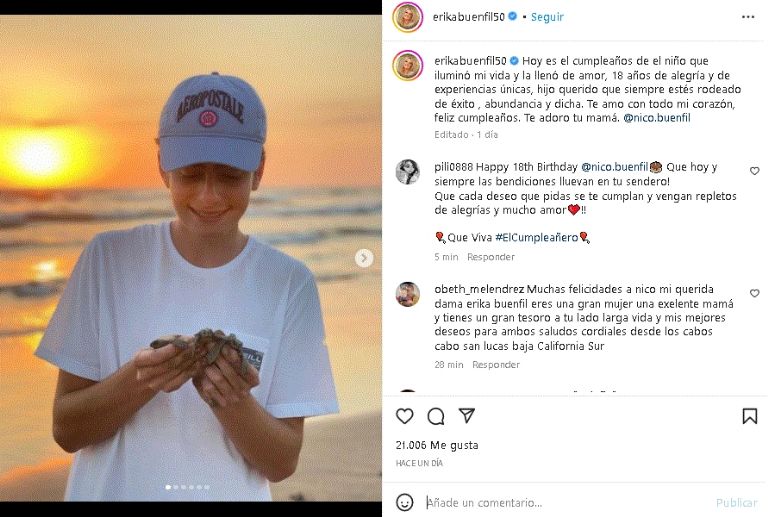Open erikabuenfil50 profile picture in header

click(407, 17)
